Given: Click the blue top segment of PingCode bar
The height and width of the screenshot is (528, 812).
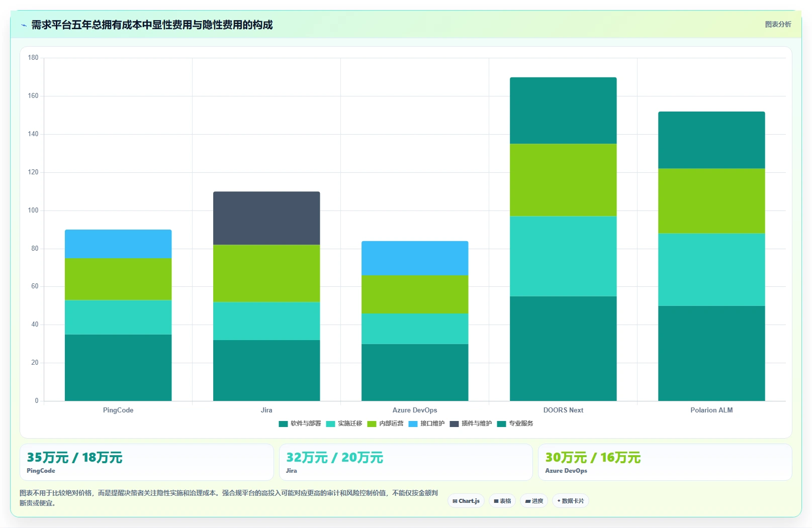Looking at the screenshot, I should pyautogui.click(x=118, y=244).
